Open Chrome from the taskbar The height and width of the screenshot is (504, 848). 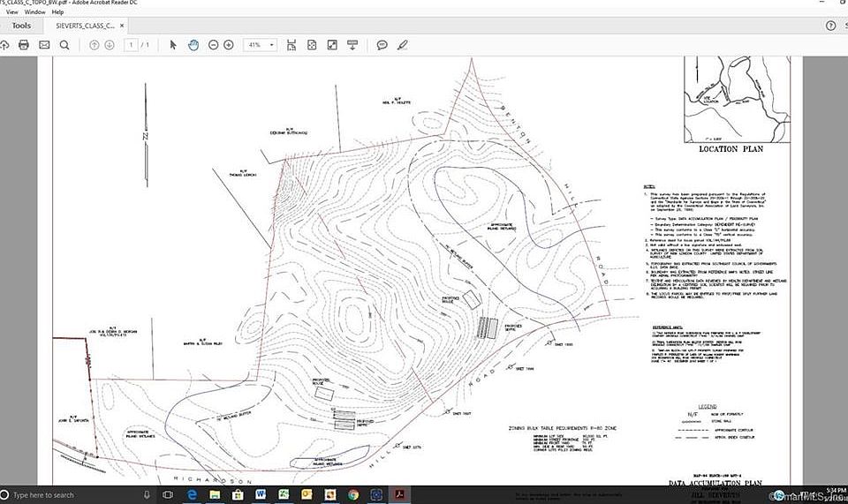tap(353, 495)
